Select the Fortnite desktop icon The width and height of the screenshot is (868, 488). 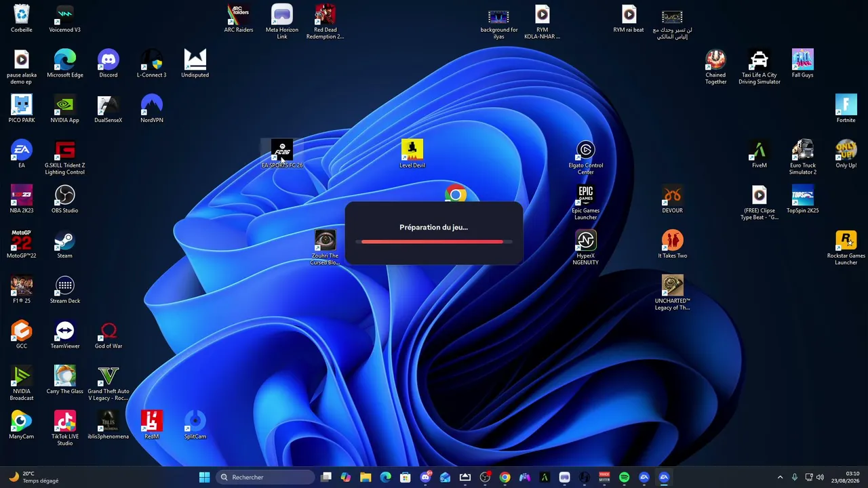(x=846, y=109)
